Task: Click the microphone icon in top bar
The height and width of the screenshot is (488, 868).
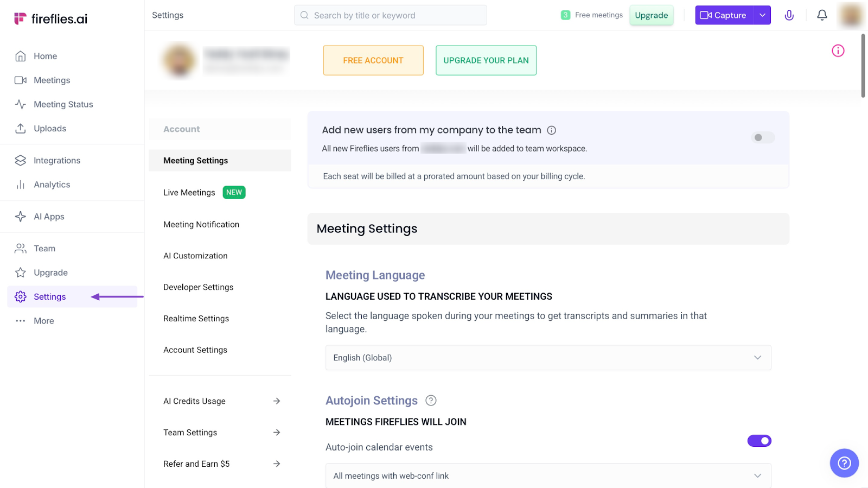Action: tap(789, 15)
